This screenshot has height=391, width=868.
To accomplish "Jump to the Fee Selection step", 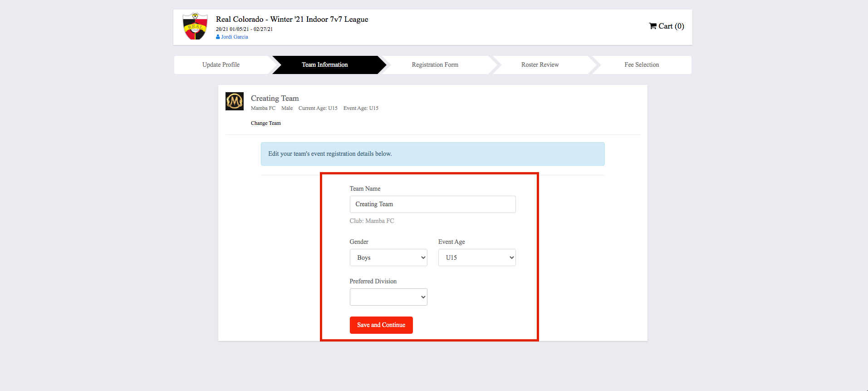I will 642,65.
